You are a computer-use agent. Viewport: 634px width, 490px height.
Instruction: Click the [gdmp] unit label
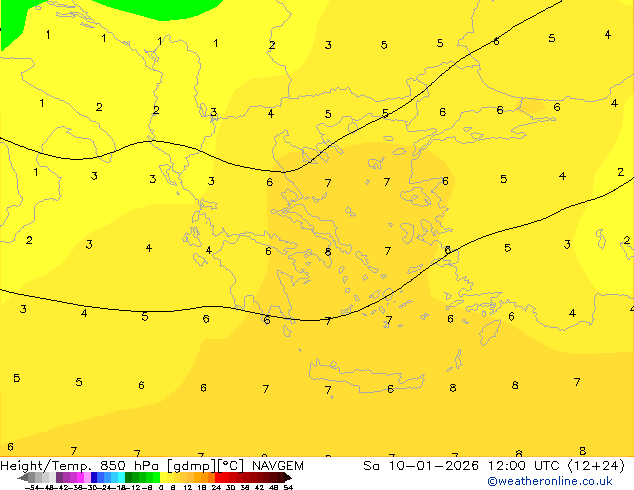tap(191, 466)
